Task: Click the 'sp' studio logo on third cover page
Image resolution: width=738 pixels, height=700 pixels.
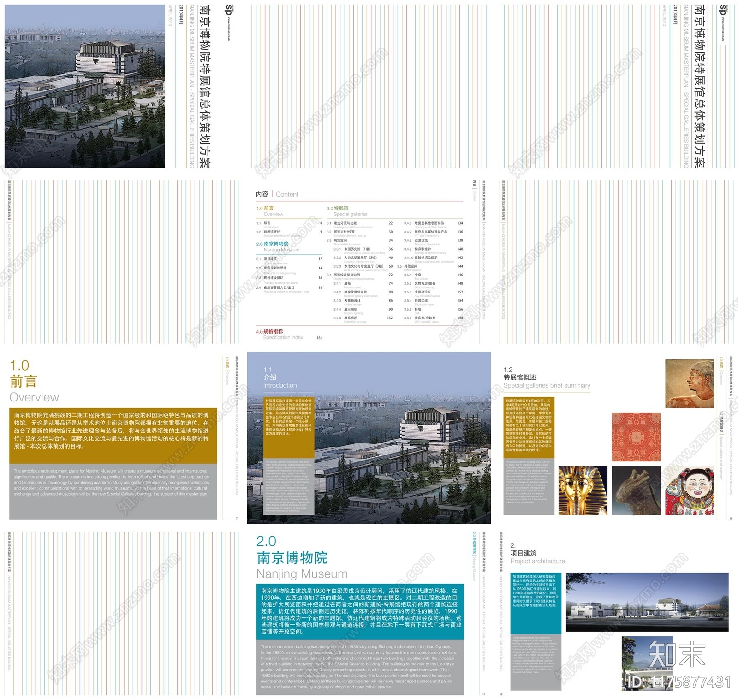Action: tap(723, 10)
